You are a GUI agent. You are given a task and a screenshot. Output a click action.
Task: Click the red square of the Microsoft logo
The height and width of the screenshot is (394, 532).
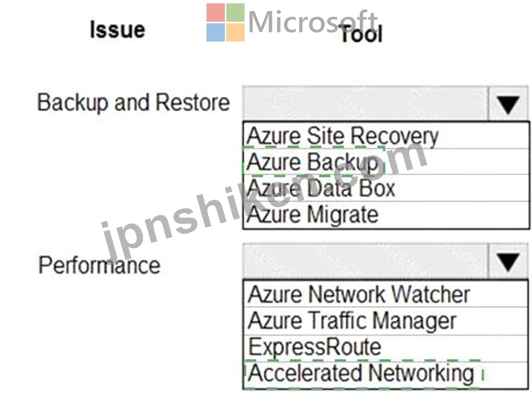click(215, 13)
